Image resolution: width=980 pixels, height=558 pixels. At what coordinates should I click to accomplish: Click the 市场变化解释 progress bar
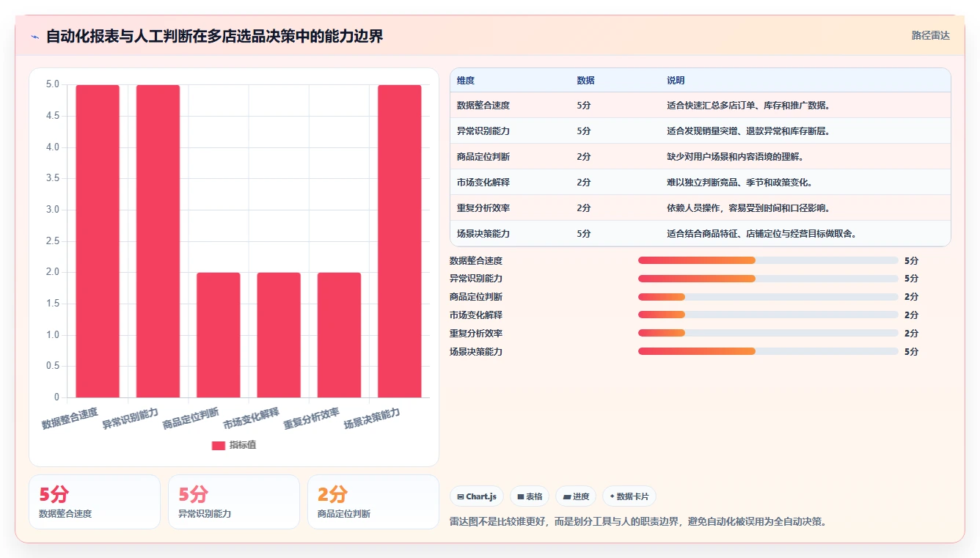(x=768, y=315)
